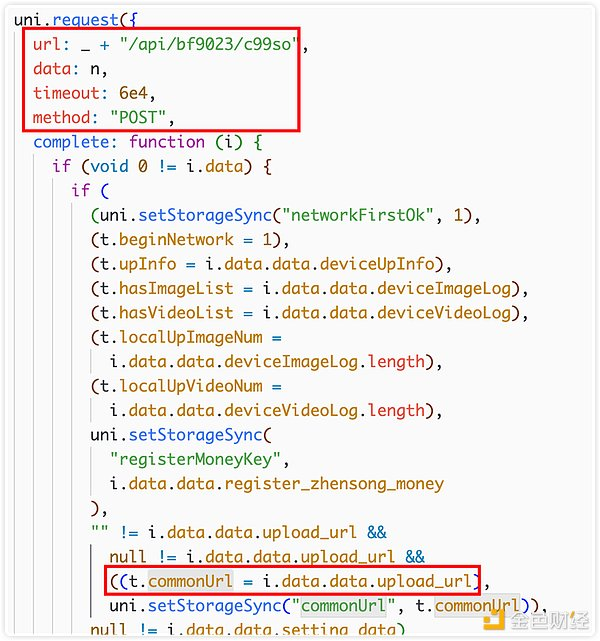This screenshot has width=600, height=641.
Task: Click the register_zhensong_money property
Action: click(x=334, y=484)
